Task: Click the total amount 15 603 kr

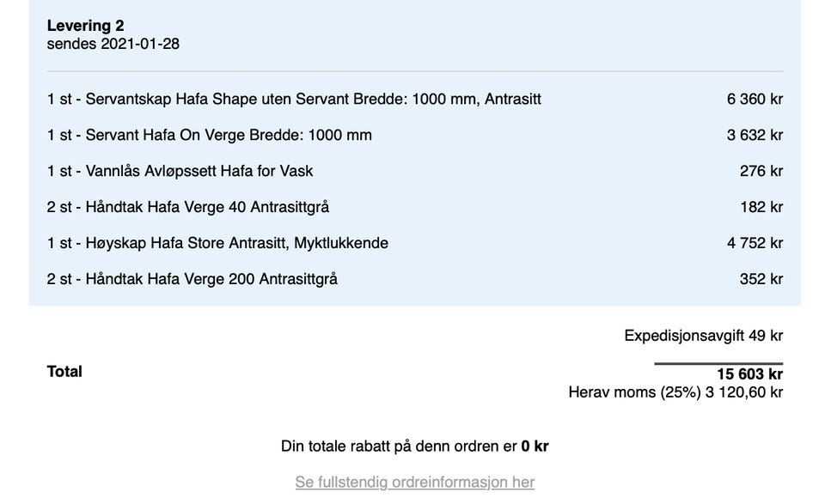Action: click(749, 374)
